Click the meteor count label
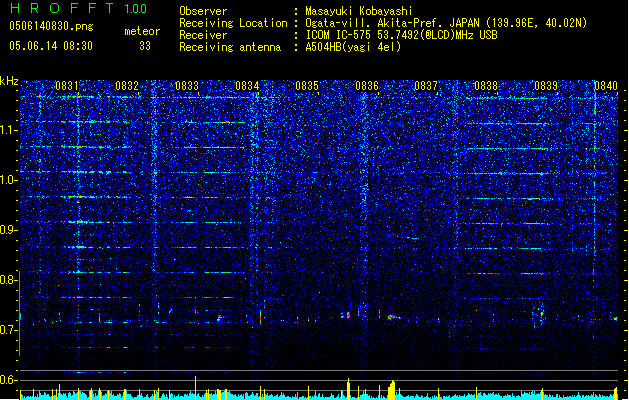 pos(142,31)
